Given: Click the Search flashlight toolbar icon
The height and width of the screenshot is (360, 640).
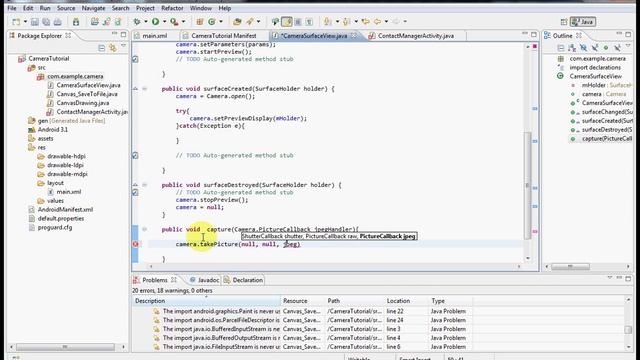Looking at the screenshot, I should [249, 22].
